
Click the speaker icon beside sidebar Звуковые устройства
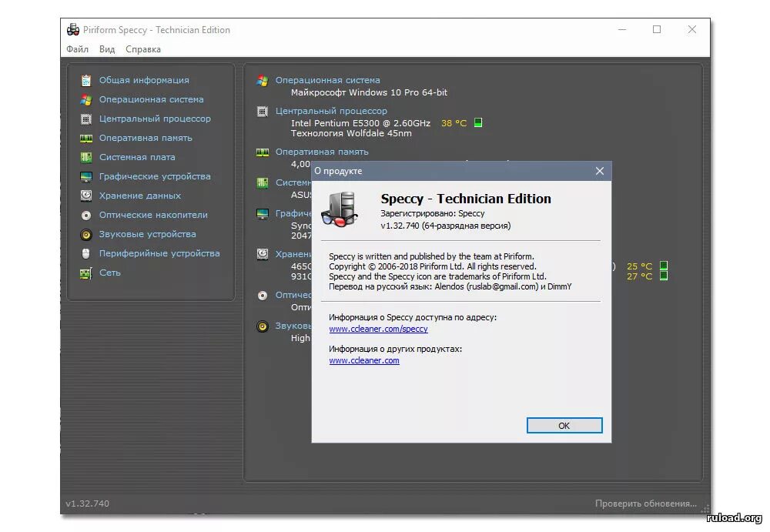(86, 234)
